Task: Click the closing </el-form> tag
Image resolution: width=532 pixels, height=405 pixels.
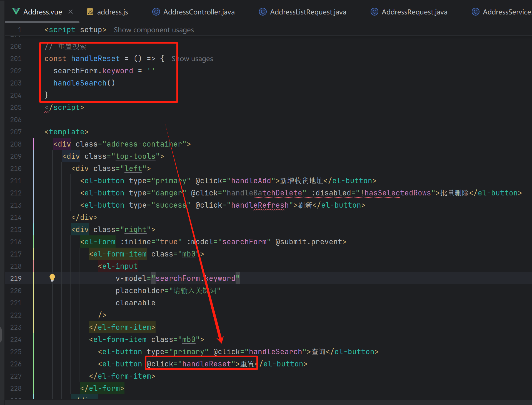Action: tap(102, 388)
